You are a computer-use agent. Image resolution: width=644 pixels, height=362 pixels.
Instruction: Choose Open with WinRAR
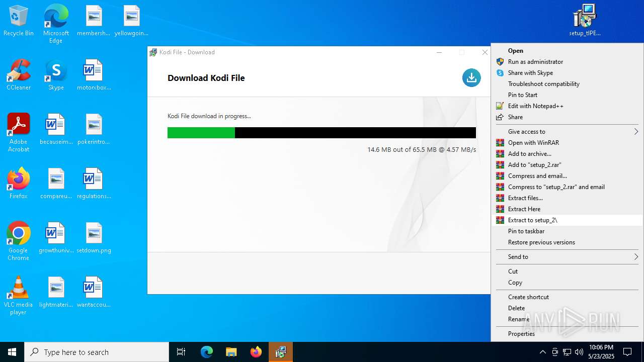click(567, 143)
